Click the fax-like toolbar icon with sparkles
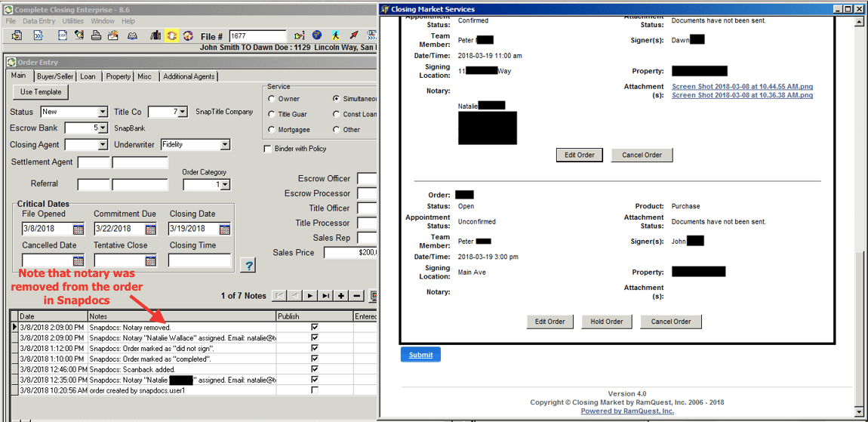868x422 pixels. click(113, 36)
